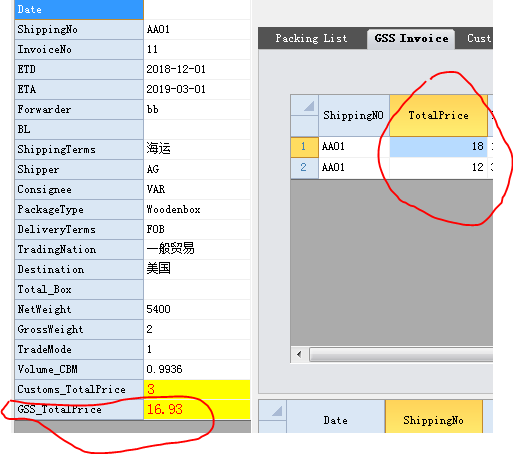The height and width of the screenshot is (454, 513).
Task: Click the ETA property label
Action: [x=79, y=89]
